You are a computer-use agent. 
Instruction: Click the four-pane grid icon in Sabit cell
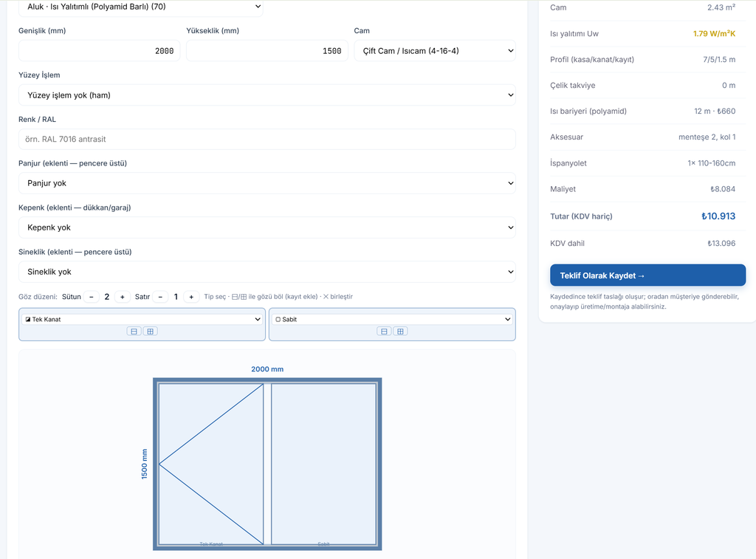[400, 332]
